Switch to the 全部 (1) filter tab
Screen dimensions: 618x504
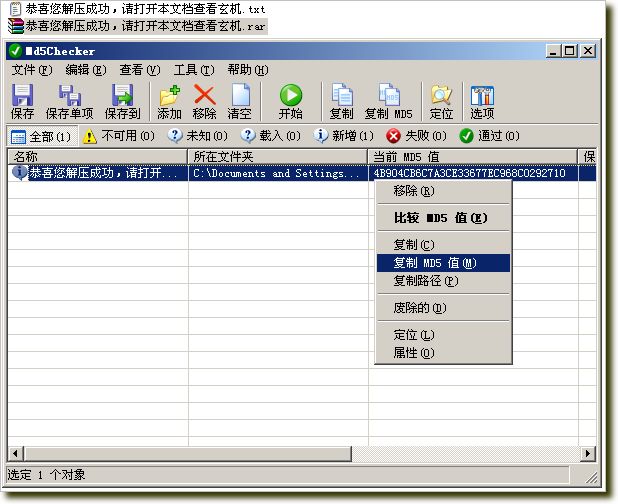(41, 136)
